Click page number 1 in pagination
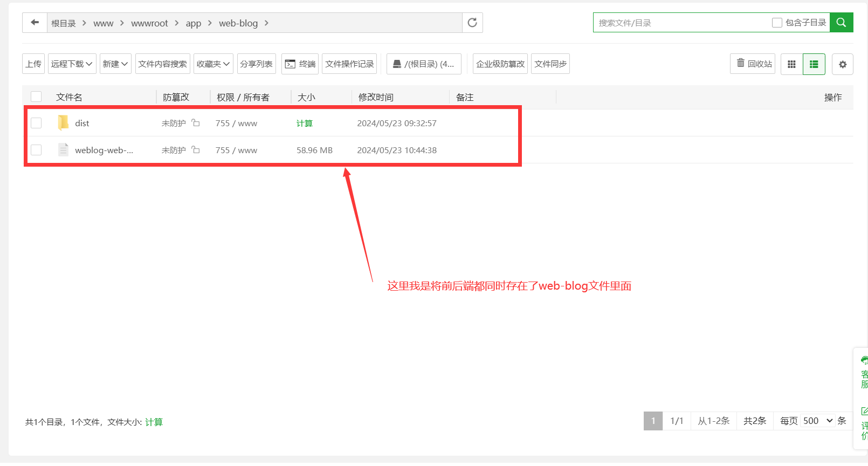868x466 pixels. coord(653,421)
